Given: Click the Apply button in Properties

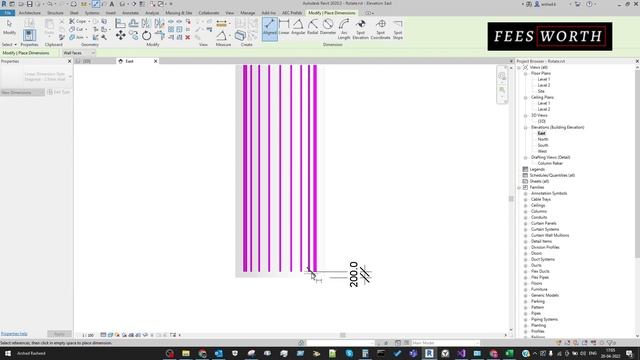Looking at the screenshot, I should pos(59,334).
